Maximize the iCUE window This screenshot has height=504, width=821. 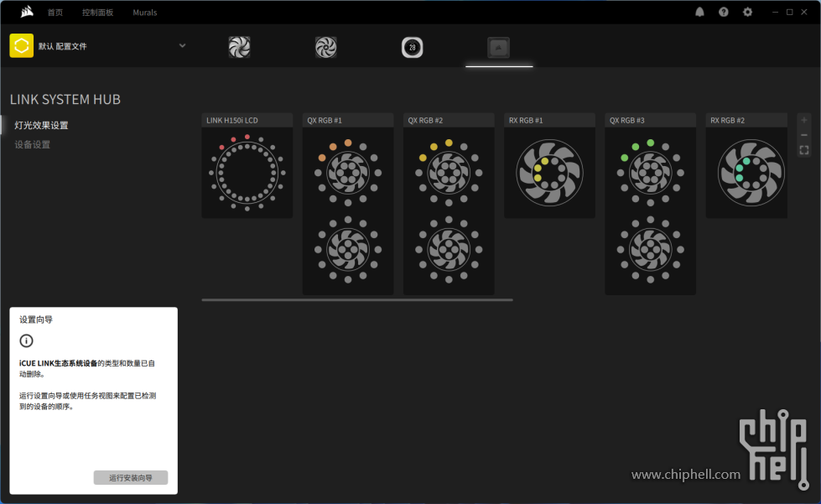click(790, 12)
